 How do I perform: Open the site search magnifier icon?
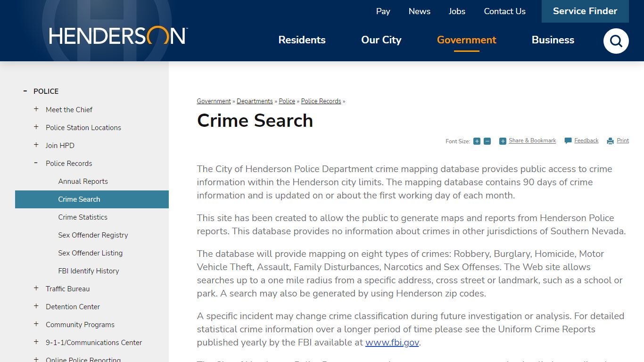tap(616, 41)
